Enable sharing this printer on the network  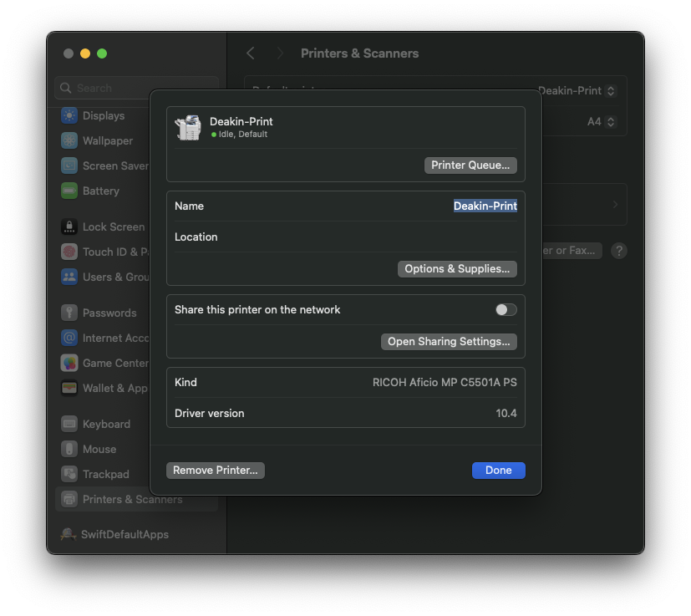[x=505, y=309]
